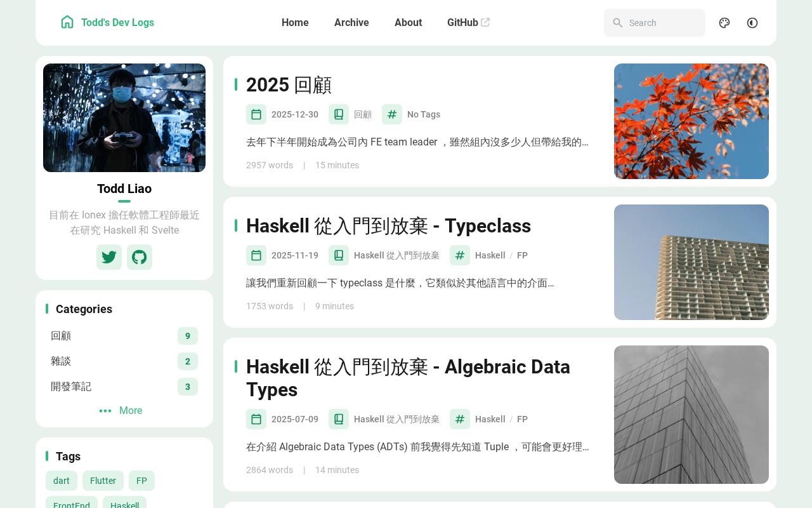Click the No Tags label
Screen dimensions: 812x508
click(424, 114)
